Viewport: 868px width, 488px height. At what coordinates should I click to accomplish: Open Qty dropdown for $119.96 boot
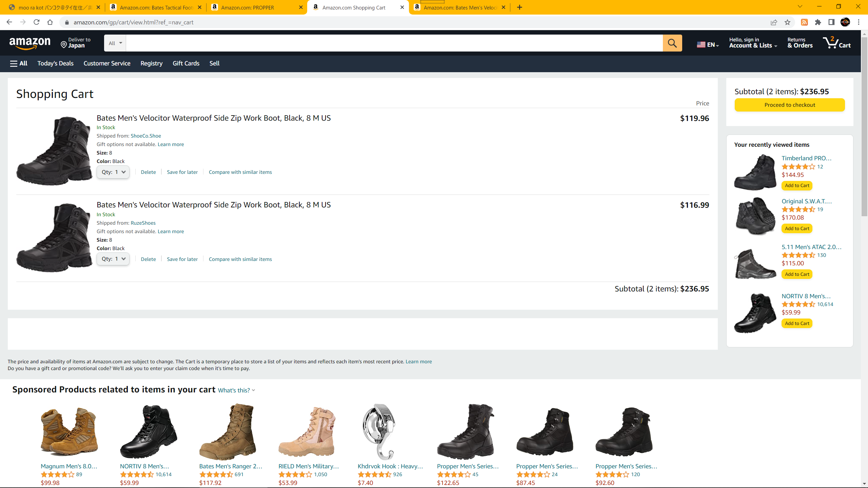[x=113, y=172]
